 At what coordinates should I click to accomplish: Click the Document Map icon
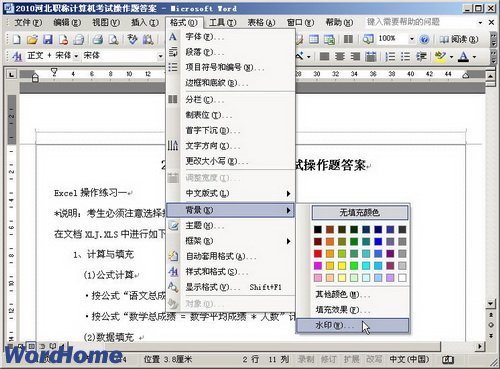point(368,40)
